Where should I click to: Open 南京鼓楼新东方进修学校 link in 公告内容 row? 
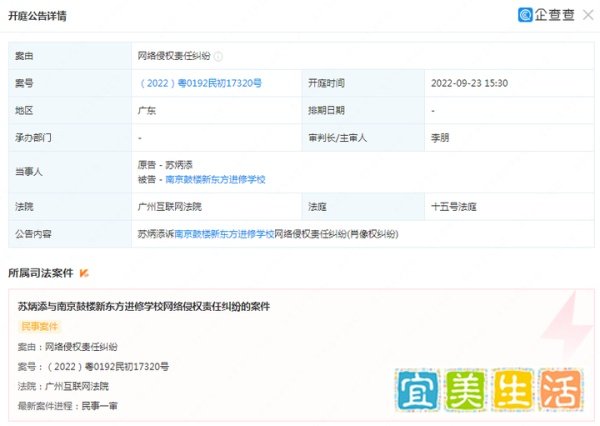[224, 234]
